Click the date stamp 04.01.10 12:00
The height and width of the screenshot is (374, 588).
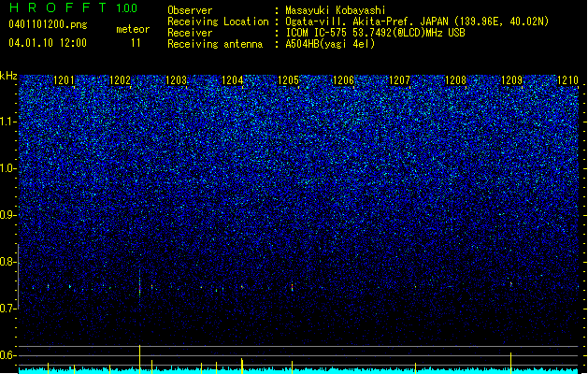click(x=48, y=42)
